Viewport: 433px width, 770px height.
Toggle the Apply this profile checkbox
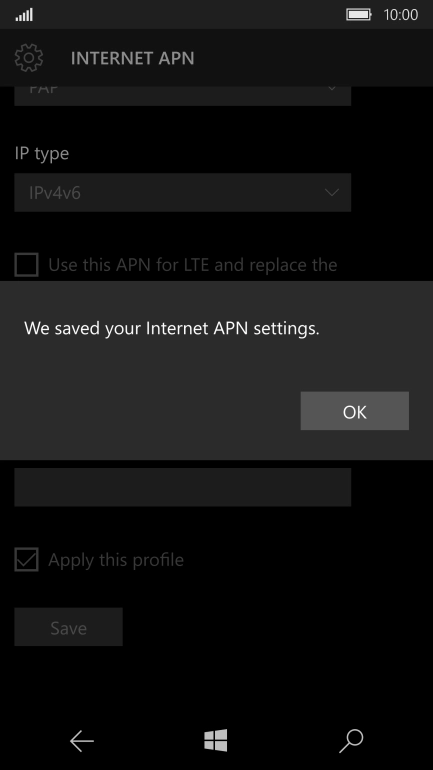coord(27,560)
